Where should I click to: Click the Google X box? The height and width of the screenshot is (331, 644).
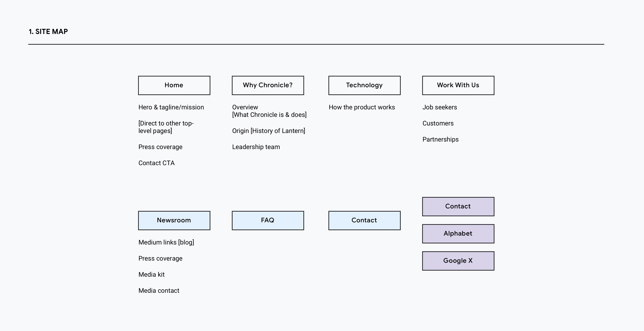(x=458, y=261)
